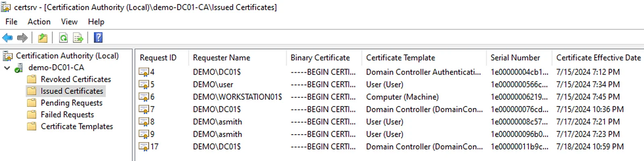Click the demo-DC01-CA server icon
The width and height of the screenshot is (644, 161).
19,68
